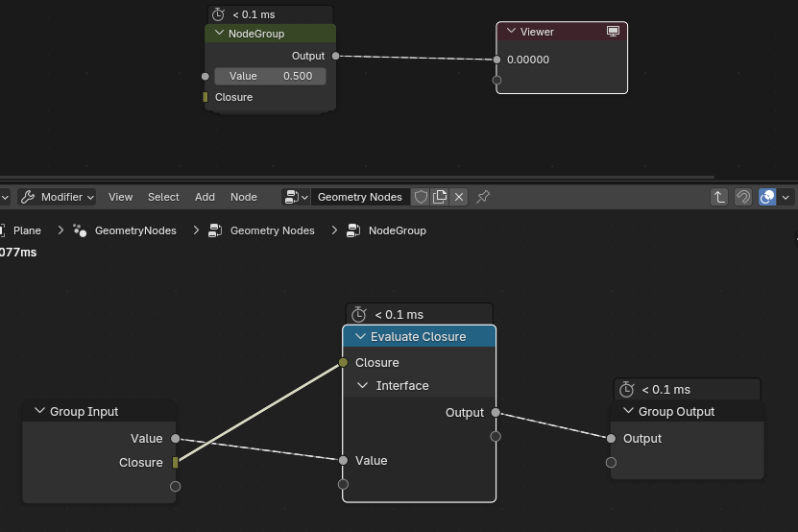
Task: Click the wrench Modifier type icon
Action: click(28, 197)
